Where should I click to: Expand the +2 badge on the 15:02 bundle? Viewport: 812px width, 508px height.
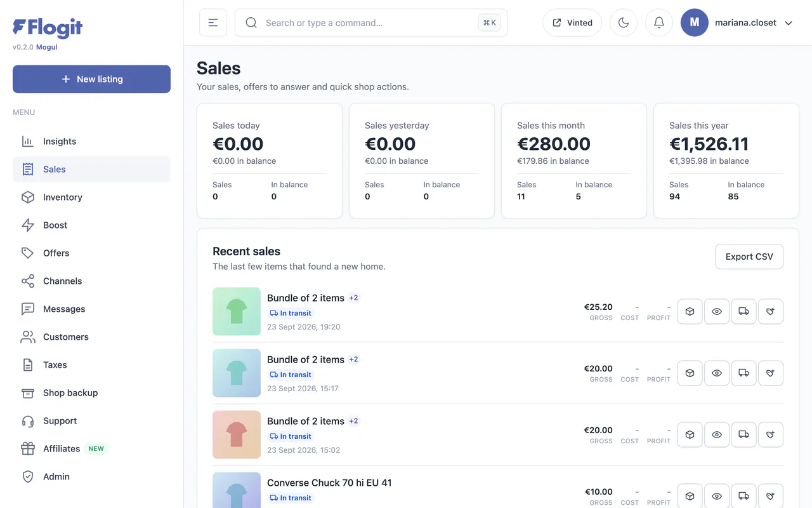tap(354, 421)
